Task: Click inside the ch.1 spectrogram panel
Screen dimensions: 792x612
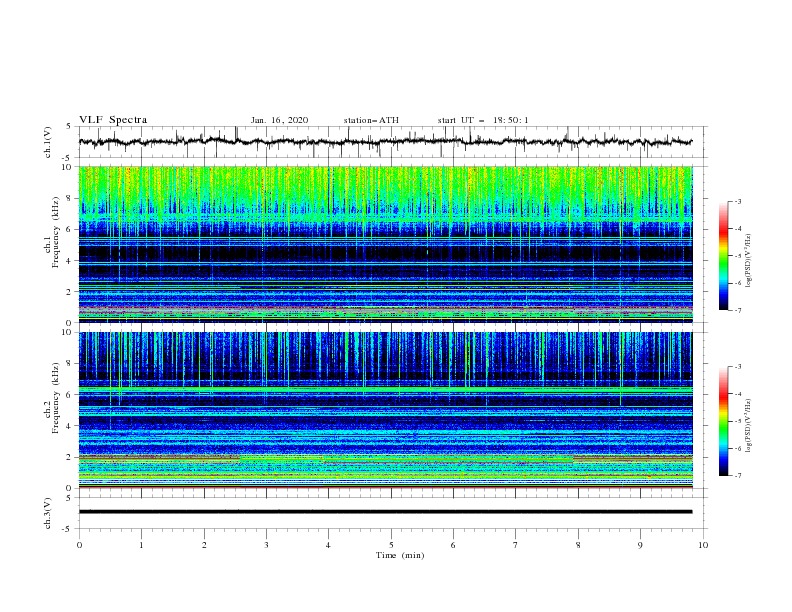Action: click(385, 244)
